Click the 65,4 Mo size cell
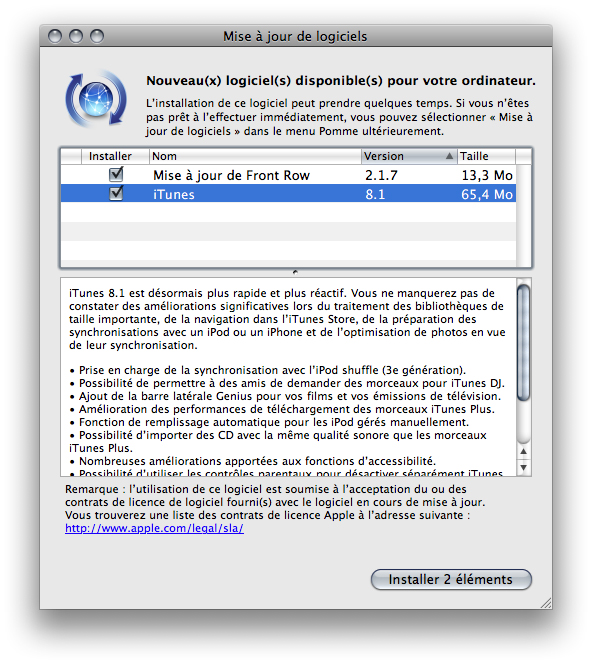Image resolution: width=592 pixels, height=664 pixels. [487, 194]
